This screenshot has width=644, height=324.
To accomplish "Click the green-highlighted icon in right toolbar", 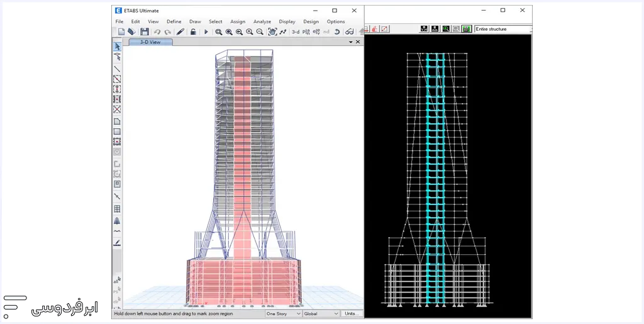I will pyautogui.click(x=466, y=29).
